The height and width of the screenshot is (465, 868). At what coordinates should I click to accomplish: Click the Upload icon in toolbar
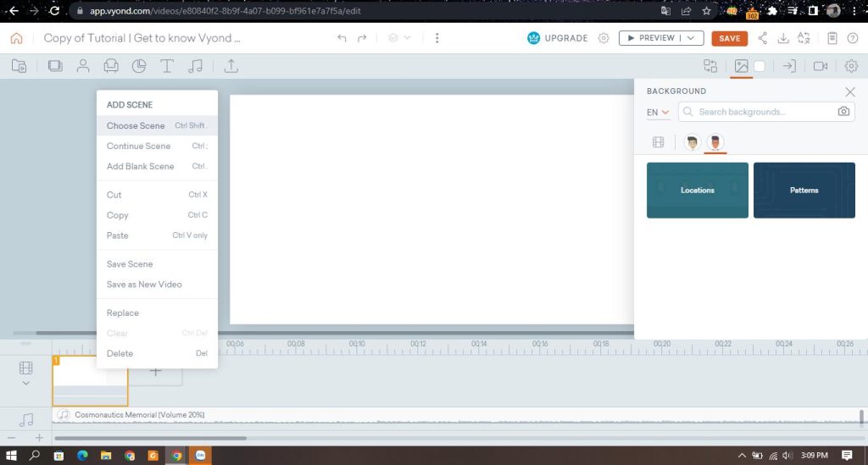pos(231,66)
